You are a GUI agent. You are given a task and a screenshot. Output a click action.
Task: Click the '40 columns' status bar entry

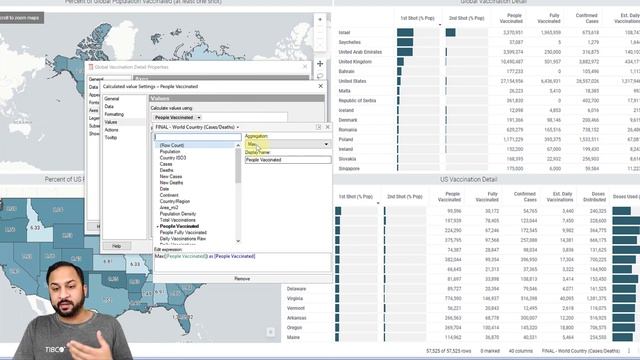[520, 351]
